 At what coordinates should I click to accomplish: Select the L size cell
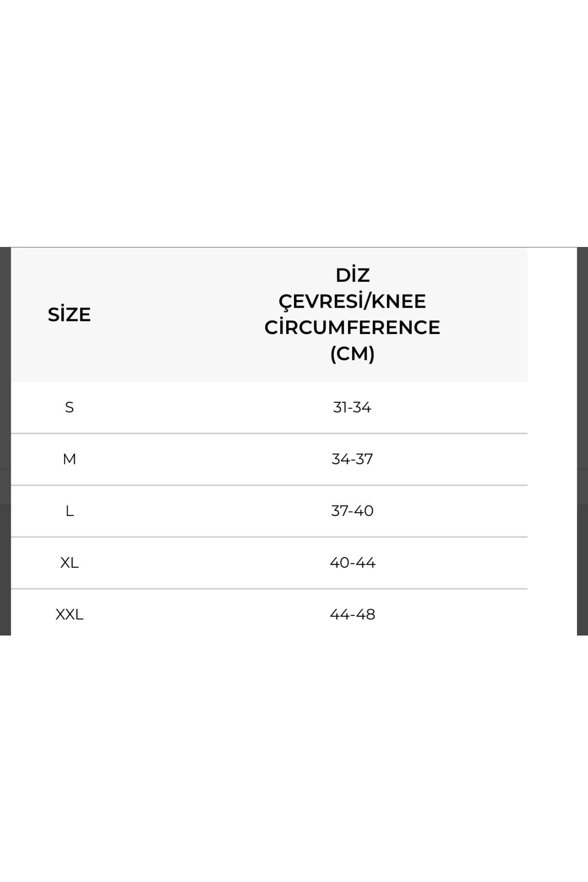click(x=69, y=511)
